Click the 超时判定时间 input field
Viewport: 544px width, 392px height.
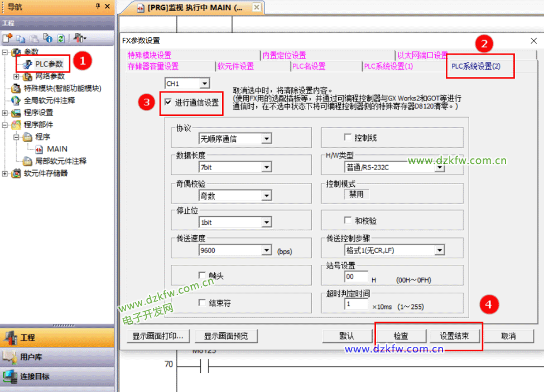(x=356, y=304)
